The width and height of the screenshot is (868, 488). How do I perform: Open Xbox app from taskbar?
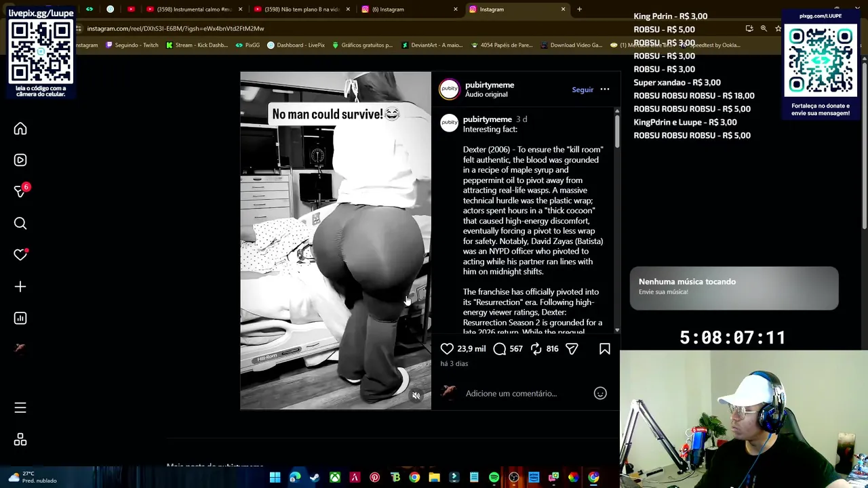tap(335, 478)
